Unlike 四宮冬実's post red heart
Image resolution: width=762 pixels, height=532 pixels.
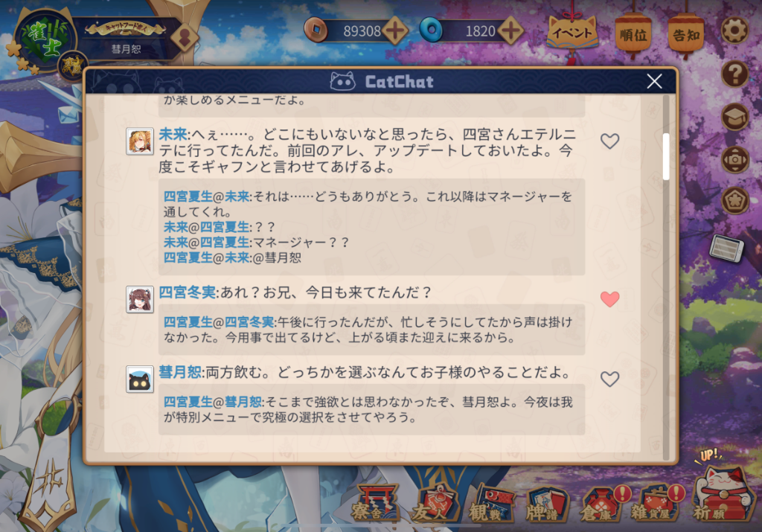609,299
